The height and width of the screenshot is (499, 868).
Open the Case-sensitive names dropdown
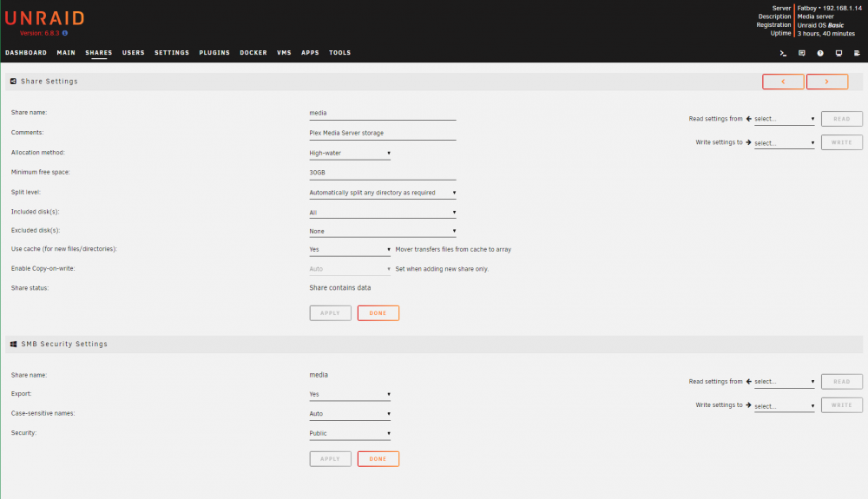[x=350, y=414]
